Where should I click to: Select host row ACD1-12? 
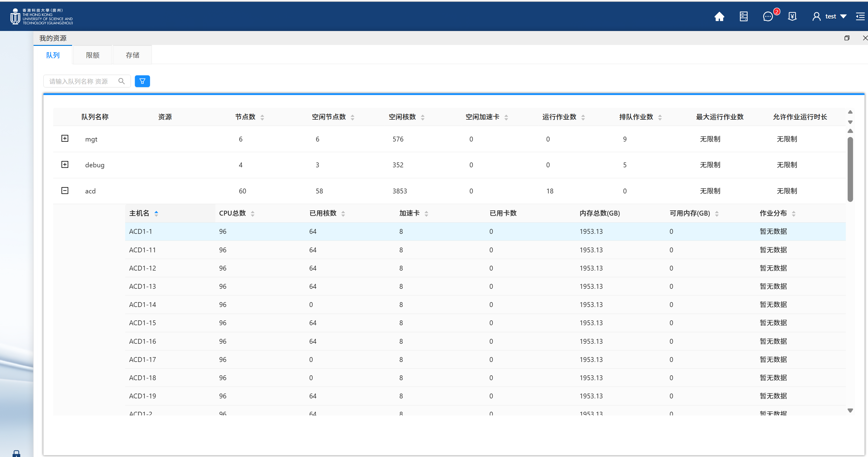pos(485,268)
